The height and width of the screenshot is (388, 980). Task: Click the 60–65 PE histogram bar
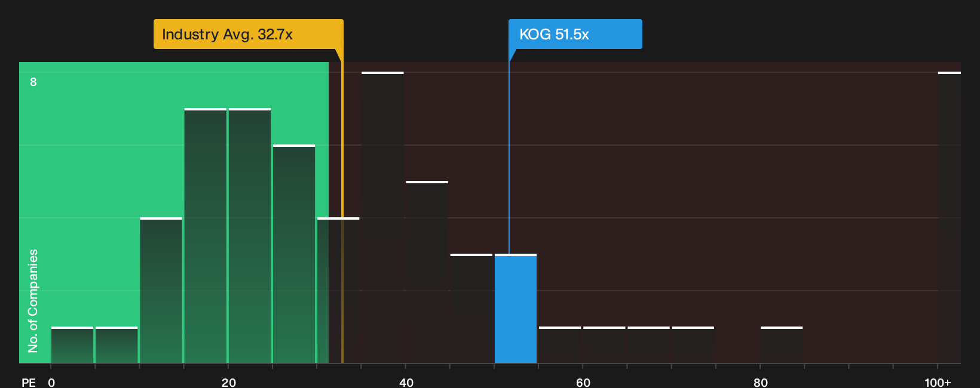[x=604, y=345]
